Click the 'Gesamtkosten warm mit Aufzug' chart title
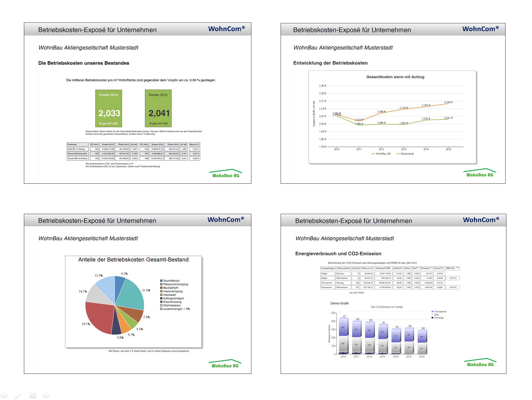The width and height of the screenshot is (532, 400). pyautogui.click(x=395, y=77)
